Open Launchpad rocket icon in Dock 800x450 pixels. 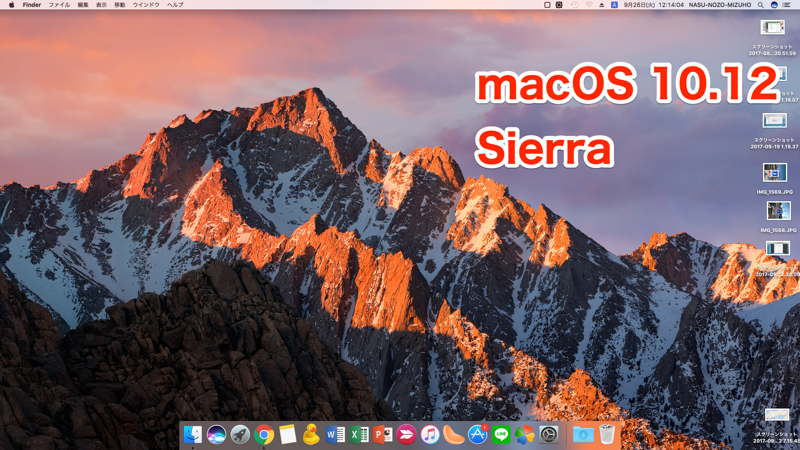click(240, 435)
